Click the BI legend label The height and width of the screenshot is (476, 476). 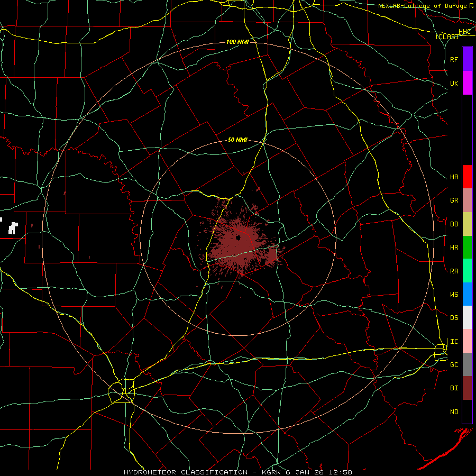coord(454,388)
